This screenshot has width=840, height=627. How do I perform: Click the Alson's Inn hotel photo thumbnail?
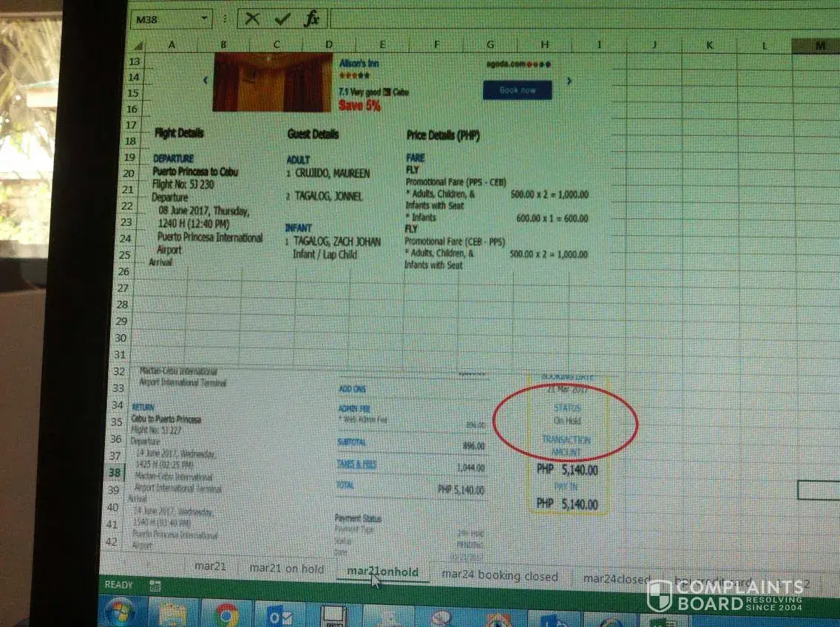[x=272, y=82]
